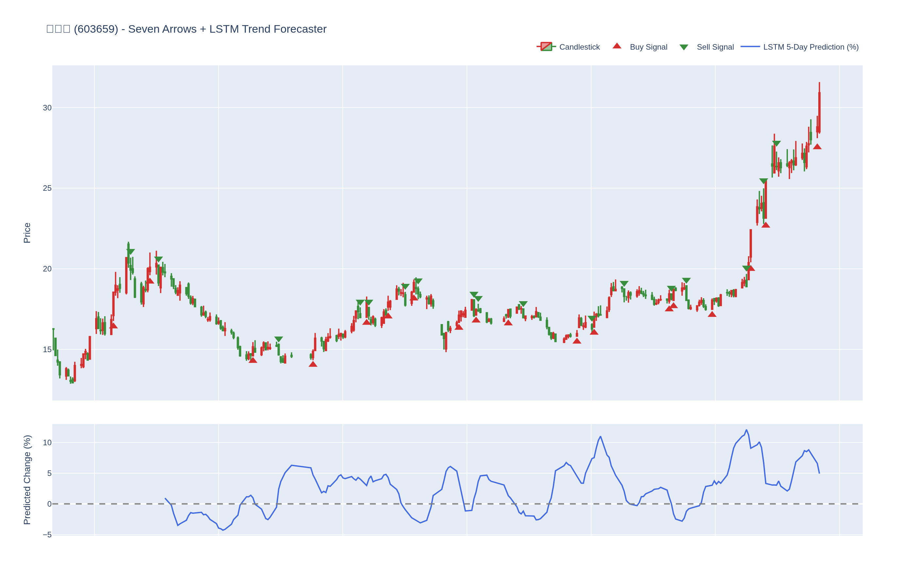Click the Candlestick legend icon
The height and width of the screenshot is (588, 915).
(546, 47)
